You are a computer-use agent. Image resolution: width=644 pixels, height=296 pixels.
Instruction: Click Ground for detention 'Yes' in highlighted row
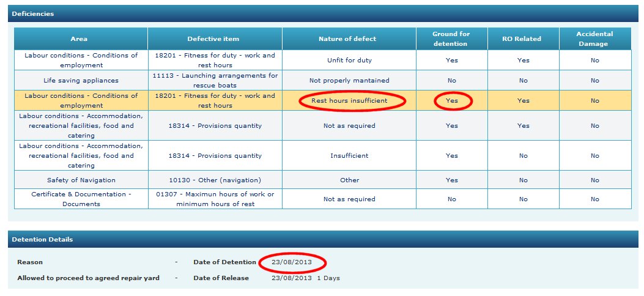(452, 100)
